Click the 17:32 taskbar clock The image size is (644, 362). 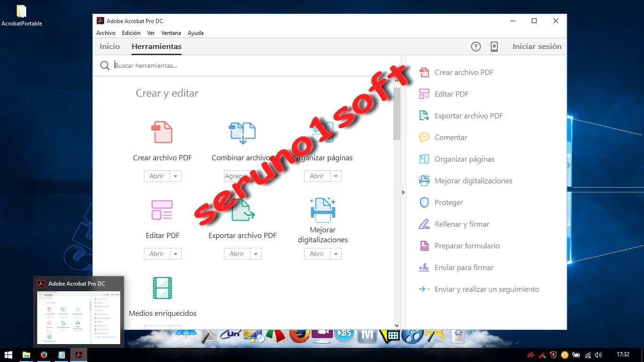[623, 354]
